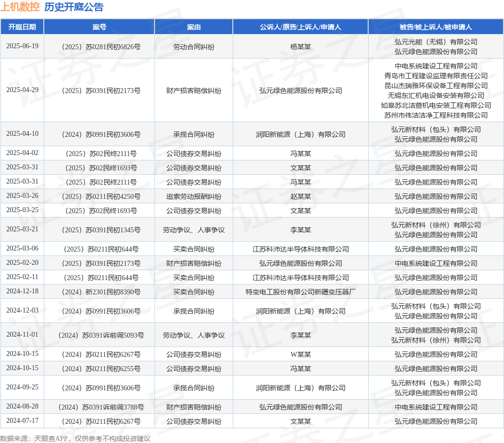Image resolution: width=504 pixels, height=443 pixels.
Task: Click defendant 昆山杰瑞雅环保设备工程有限公司
Action: tap(436, 86)
